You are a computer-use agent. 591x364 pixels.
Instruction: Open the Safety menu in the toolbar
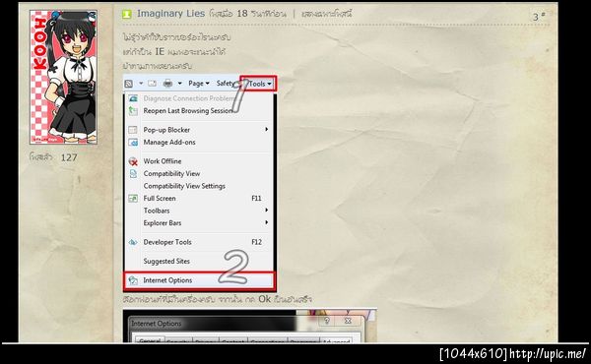[x=226, y=84]
